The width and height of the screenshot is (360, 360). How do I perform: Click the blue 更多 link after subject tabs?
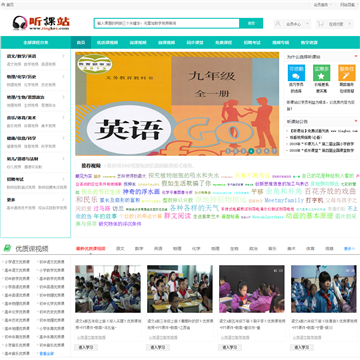348,249
